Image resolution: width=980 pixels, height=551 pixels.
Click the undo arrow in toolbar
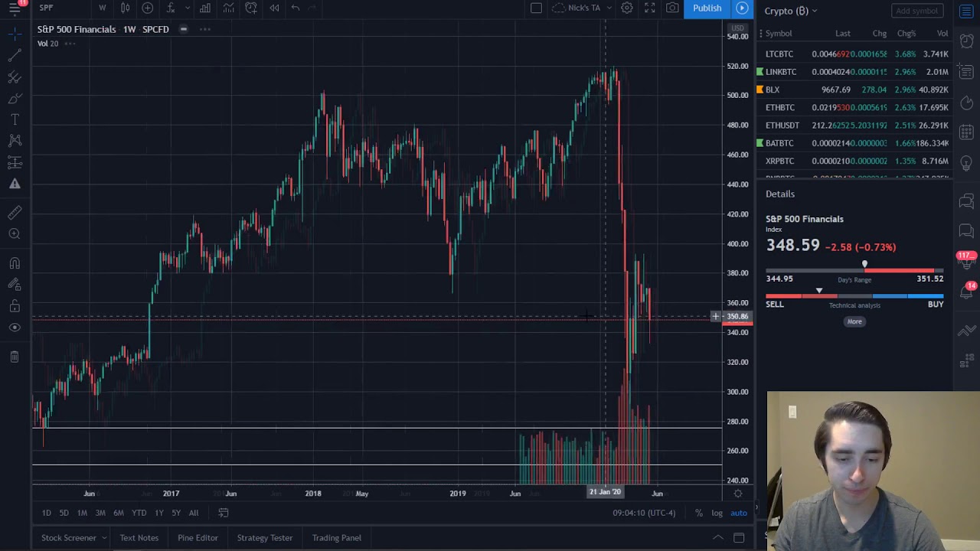[295, 8]
